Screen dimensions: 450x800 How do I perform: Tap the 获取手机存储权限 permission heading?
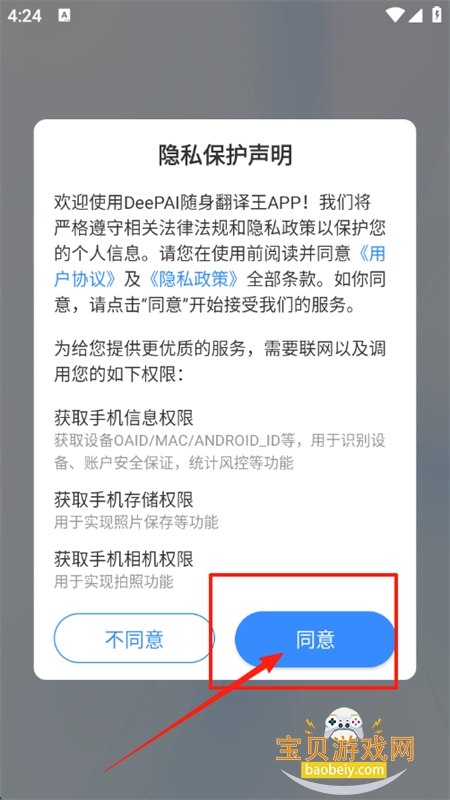pos(124,499)
